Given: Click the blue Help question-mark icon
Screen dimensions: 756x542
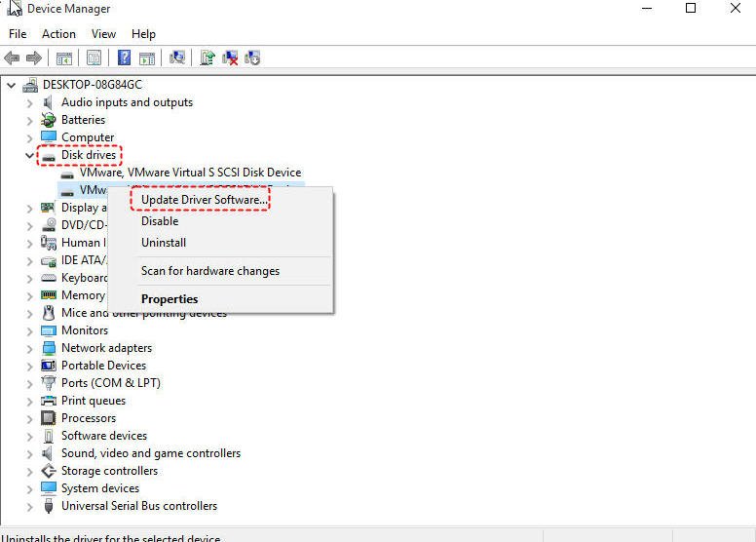Looking at the screenshot, I should [124, 58].
